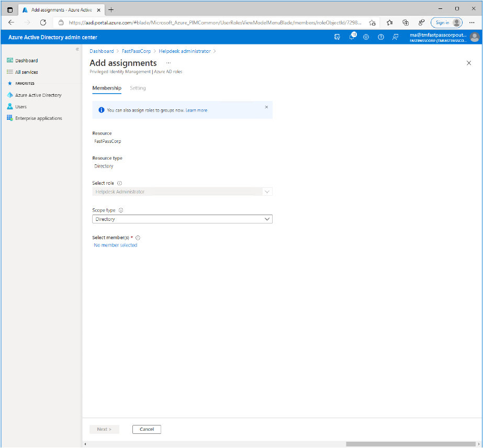Open directory and subscription filter icon
This screenshot has height=448, width=483.
coord(337,37)
